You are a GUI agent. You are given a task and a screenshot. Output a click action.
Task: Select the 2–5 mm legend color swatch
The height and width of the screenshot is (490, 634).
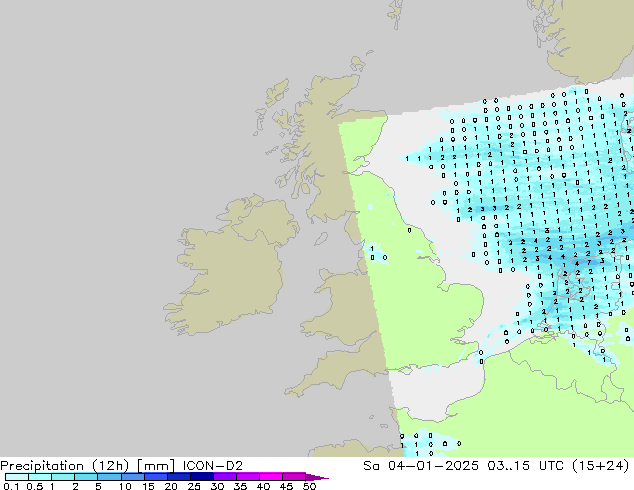pyautogui.click(x=86, y=477)
